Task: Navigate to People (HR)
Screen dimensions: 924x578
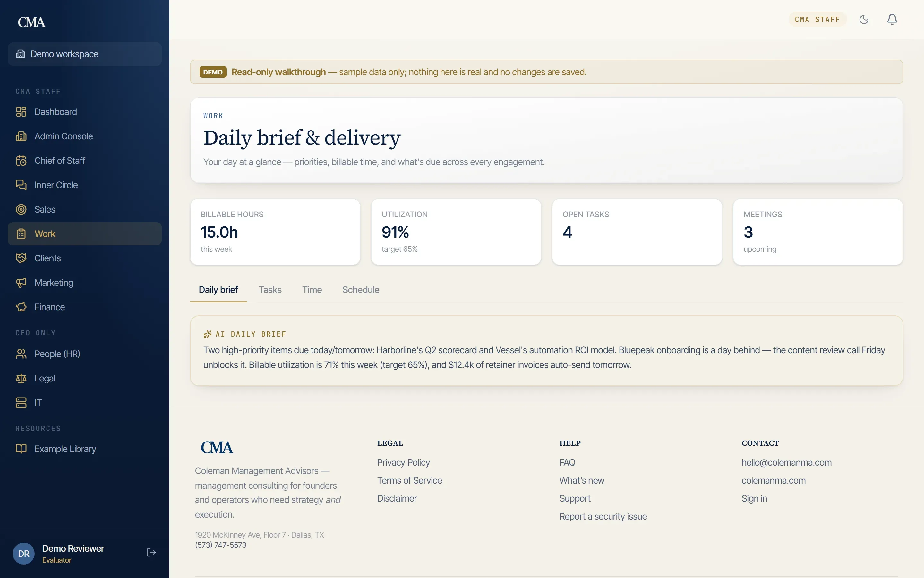Action: [84, 354]
